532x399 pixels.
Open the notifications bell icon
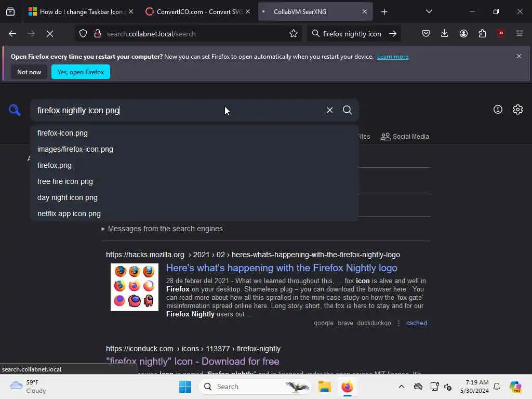point(497,387)
